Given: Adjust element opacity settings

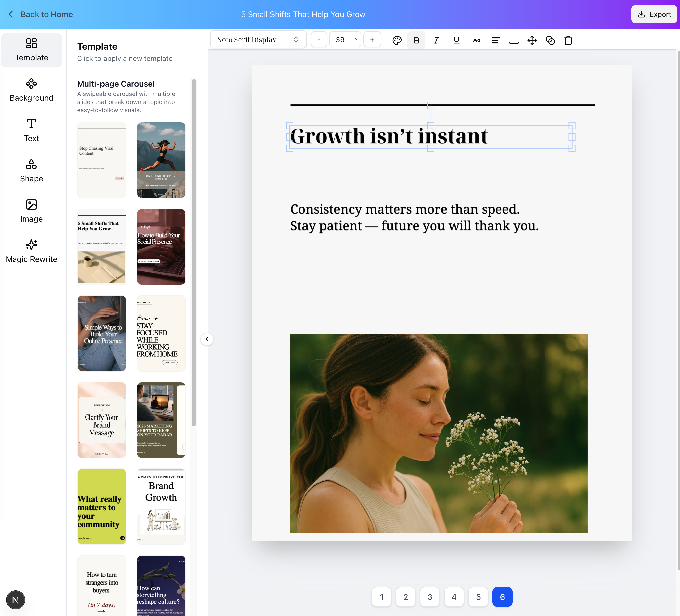Looking at the screenshot, I should (x=550, y=40).
